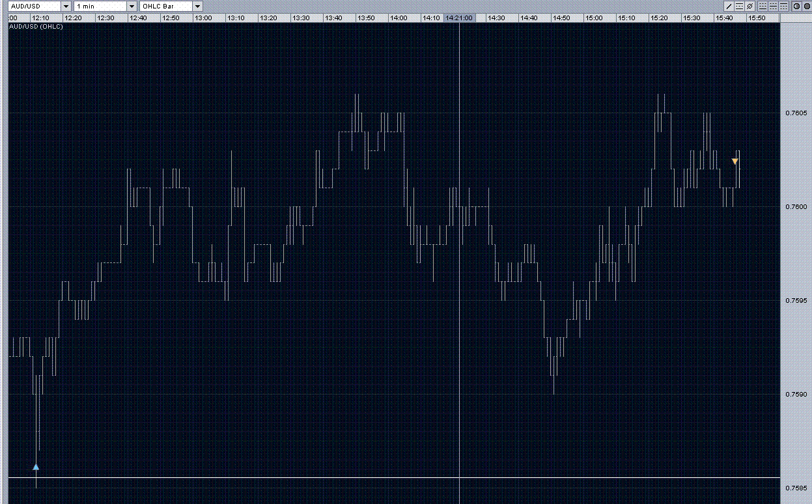This screenshot has height=504, width=812.
Task: Click the first octagon toolbar icon
Action: coord(796,6)
